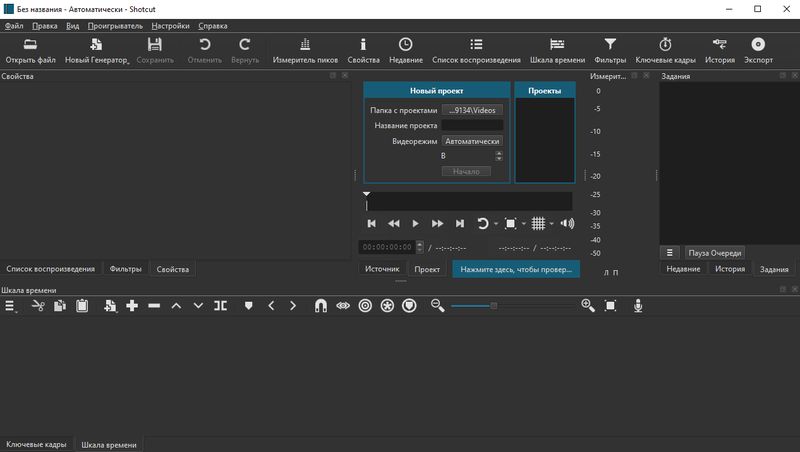800x452 pixels.
Task: Switch to the Фильтры tab
Action: coord(126,269)
